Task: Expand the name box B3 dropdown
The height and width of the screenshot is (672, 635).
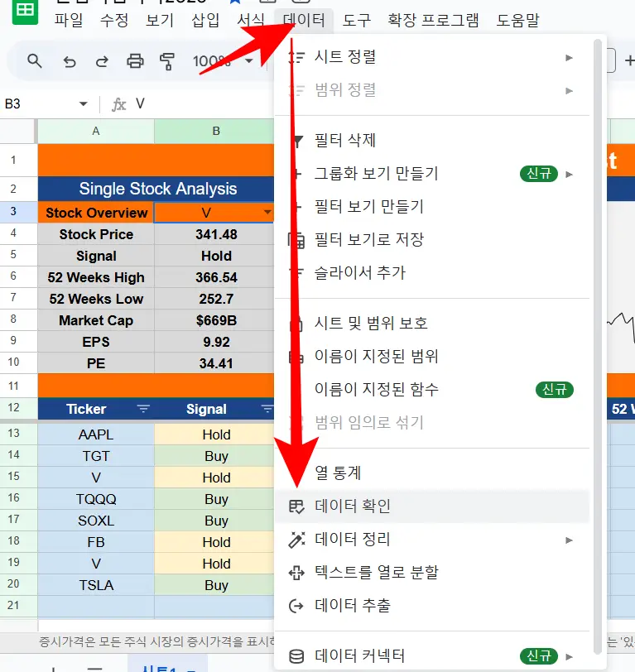Action: [83, 103]
